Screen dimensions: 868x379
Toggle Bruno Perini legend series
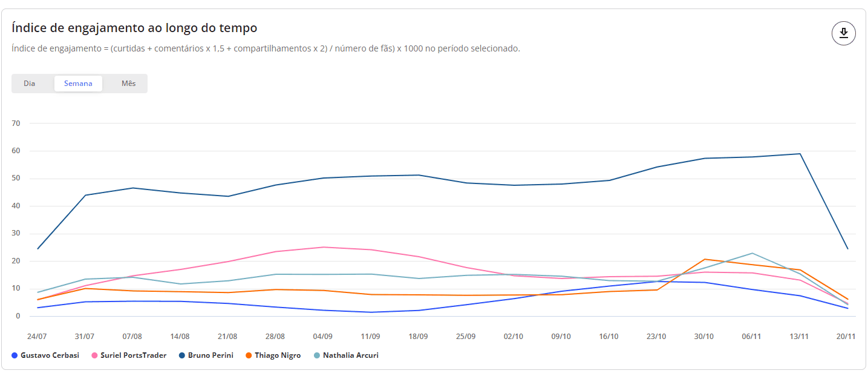point(210,355)
